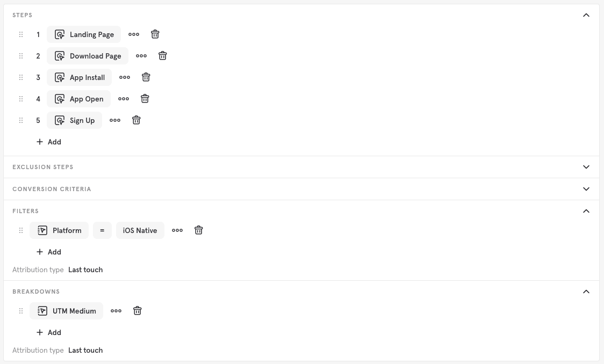This screenshot has height=364, width=604.
Task: Delete the Landing Page step
Action: 155,34
